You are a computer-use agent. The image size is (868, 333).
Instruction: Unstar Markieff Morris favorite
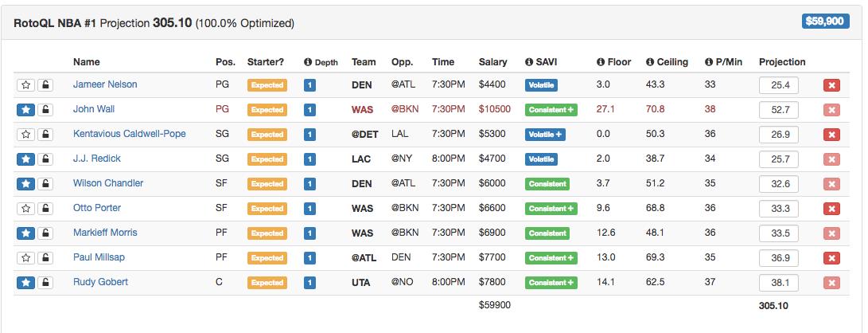coord(26,233)
